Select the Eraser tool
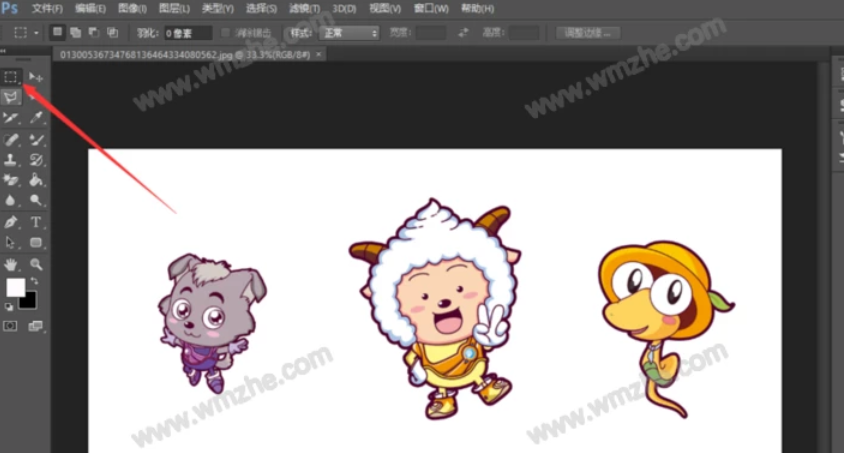The width and height of the screenshot is (844, 453). point(11,180)
